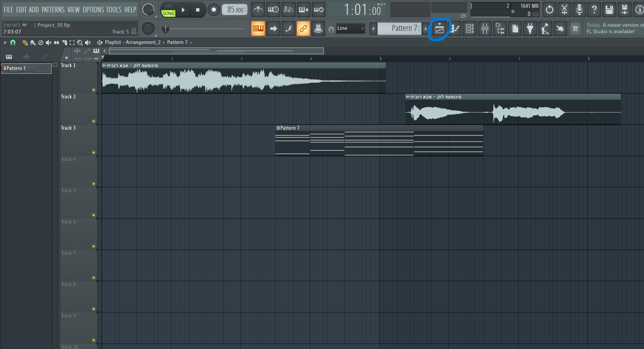Open the Piano roll view
The image size is (644, 349).
tap(454, 29)
